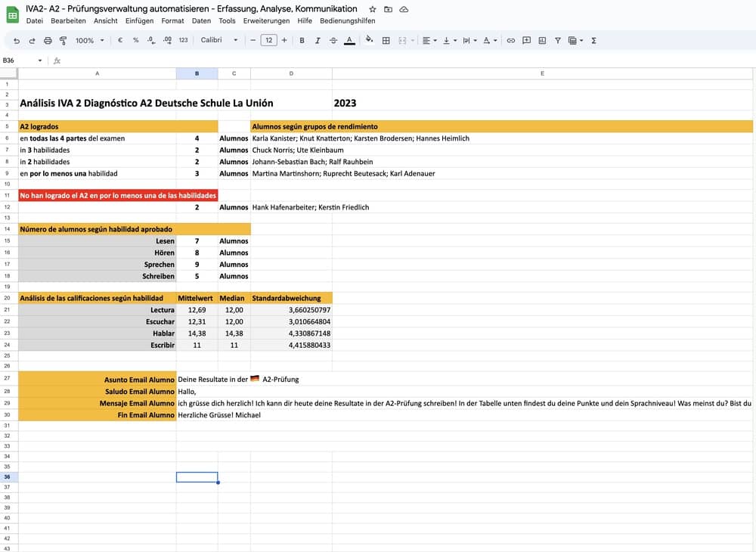
Task: Open the Erweiterungen menu
Action: (x=266, y=20)
